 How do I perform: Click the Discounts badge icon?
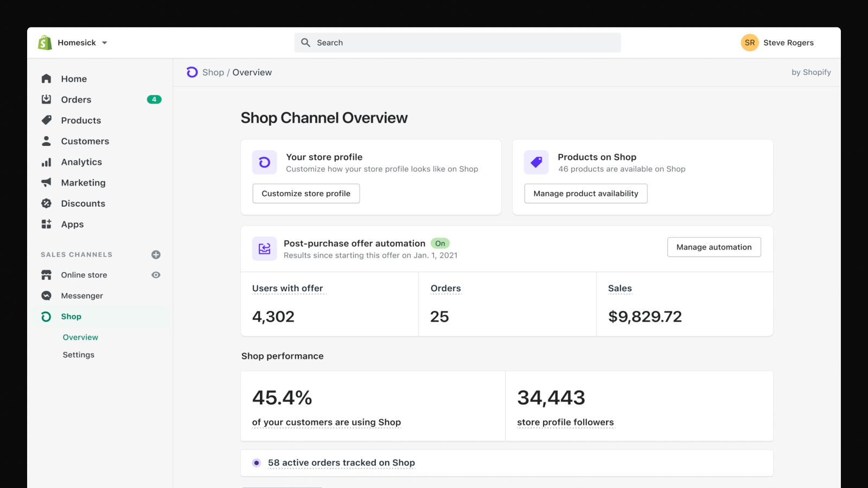47,203
